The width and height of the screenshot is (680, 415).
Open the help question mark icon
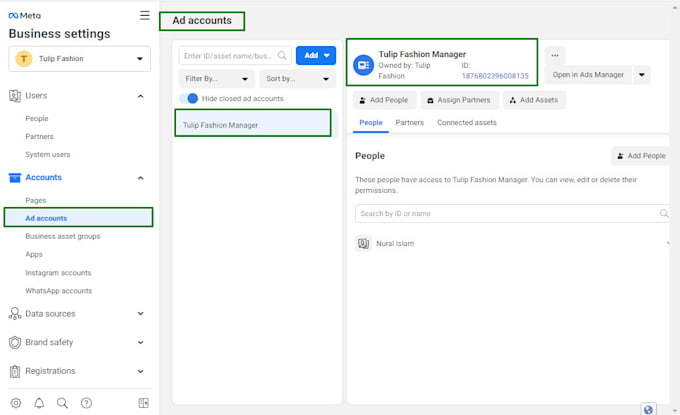[86, 403]
